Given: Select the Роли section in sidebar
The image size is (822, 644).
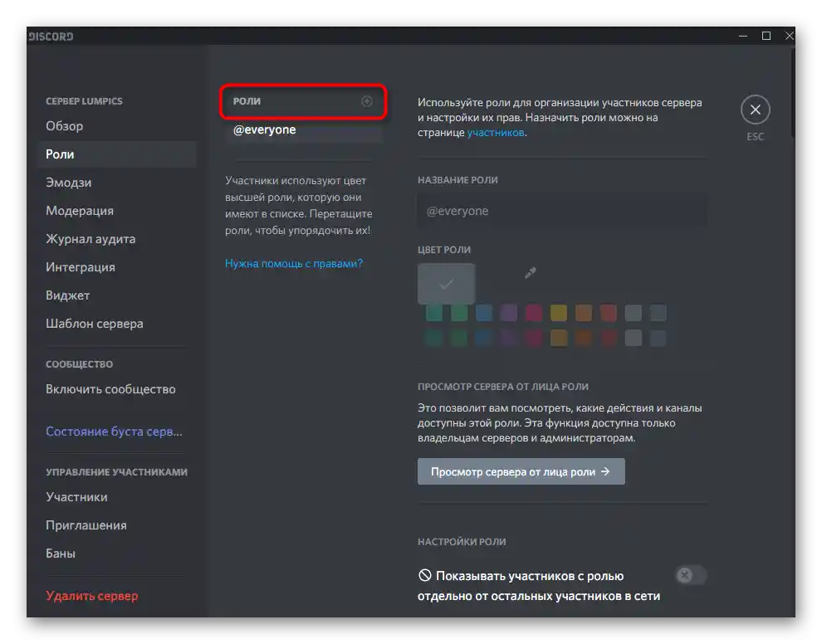Looking at the screenshot, I should tap(116, 154).
